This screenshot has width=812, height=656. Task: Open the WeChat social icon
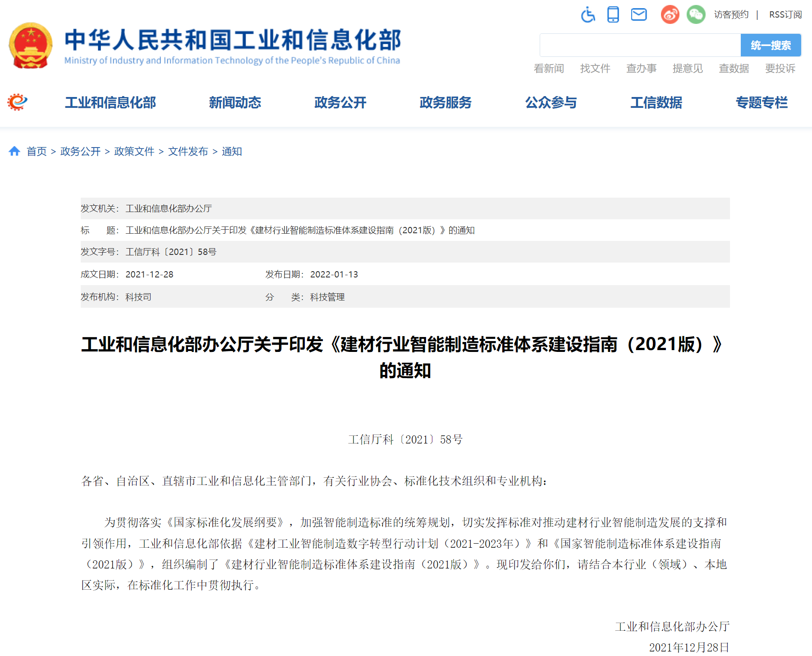(x=696, y=15)
